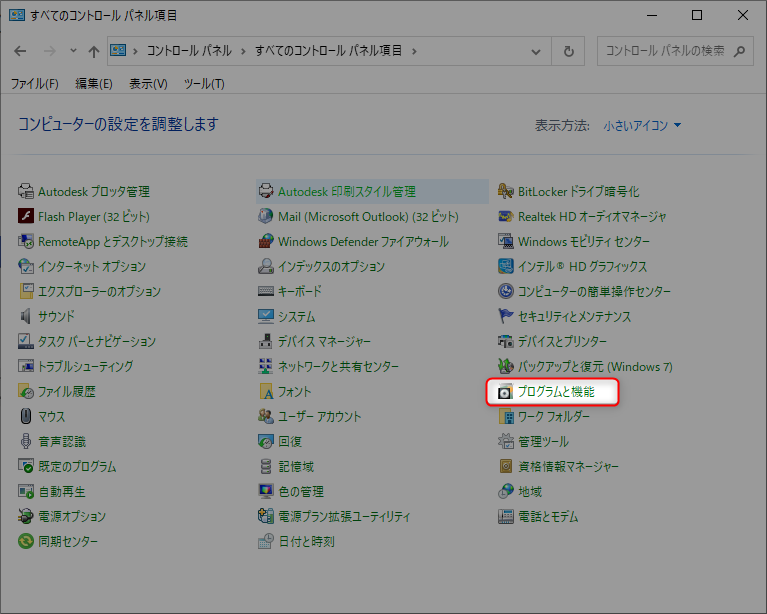Image resolution: width=767 pixels, height=614 pixels.
Task: Click the 電話とモデム icon
Action: 505,516
